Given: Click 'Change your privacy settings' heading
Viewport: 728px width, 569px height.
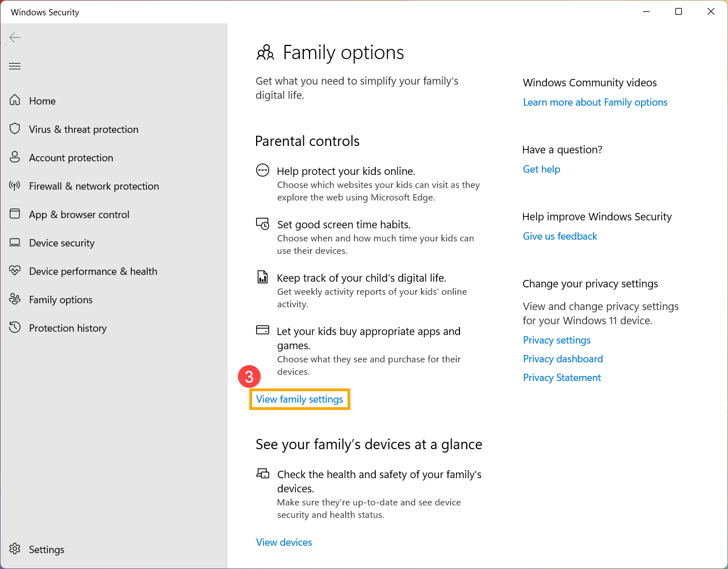Looking at the screenshot, I should [590, 283].
